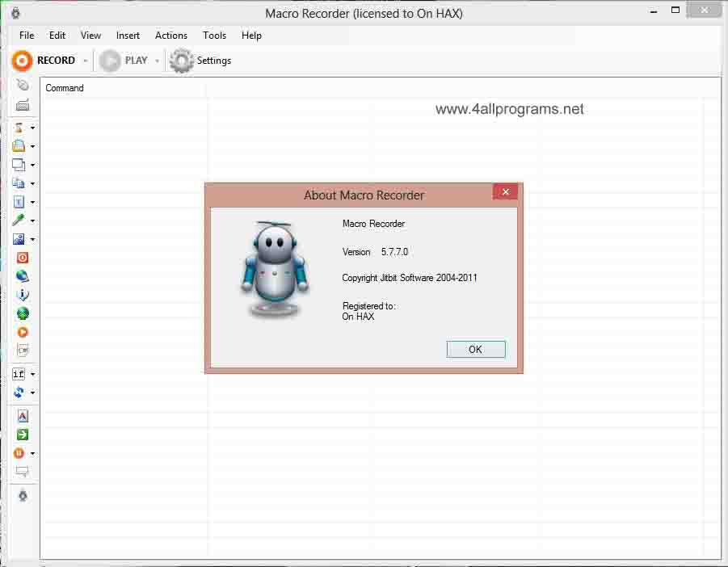Click OK in About Macro Recorder dialog
This screenshot has height=567, width=728.
coord(475,350)
